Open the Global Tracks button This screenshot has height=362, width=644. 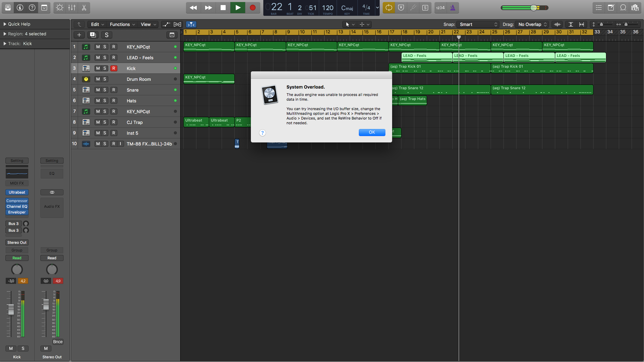pyautogui.click(x=172, y=35)
